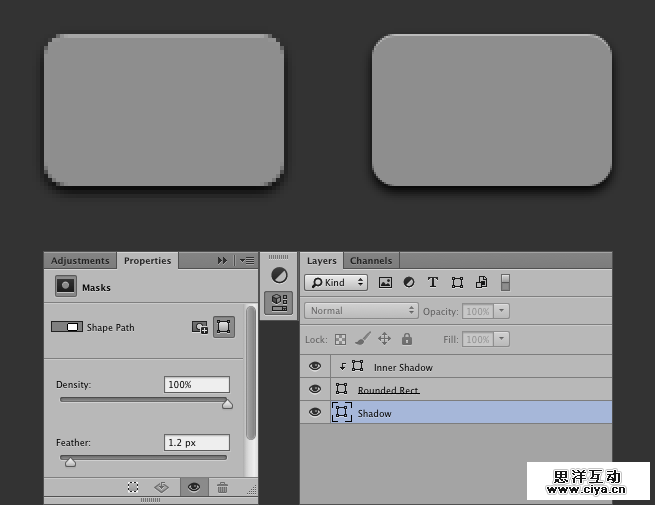
Task: Click the smart object filter icon
Action: point(481,283)
